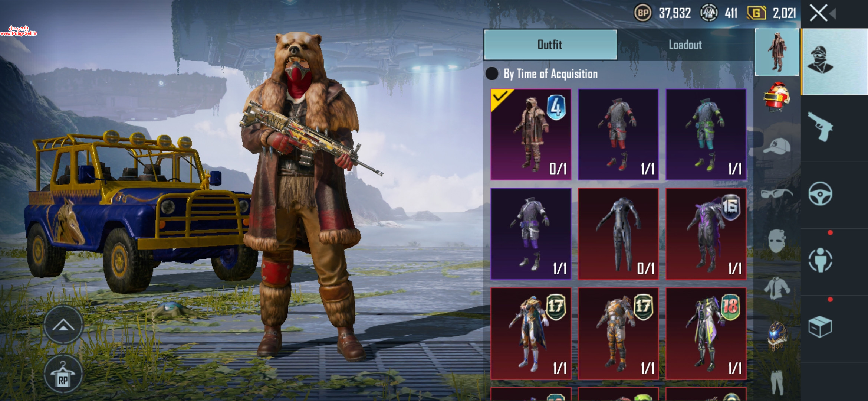Screen dimensions: 868x401
Task: Choose the black bodysuit outfit 0/1
Action: 618,234
